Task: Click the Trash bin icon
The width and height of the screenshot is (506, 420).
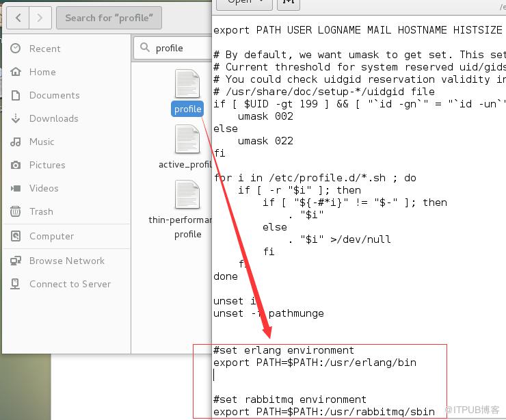Action: coord(16,211)
